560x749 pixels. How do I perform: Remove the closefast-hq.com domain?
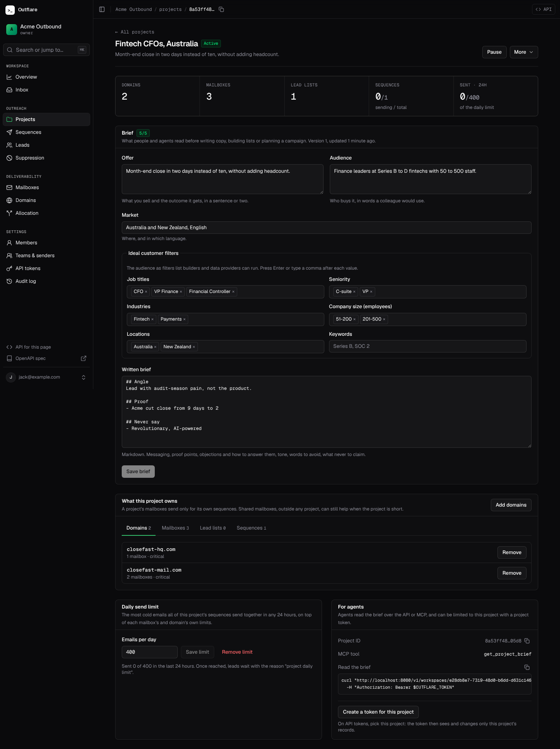click(512, 553)
